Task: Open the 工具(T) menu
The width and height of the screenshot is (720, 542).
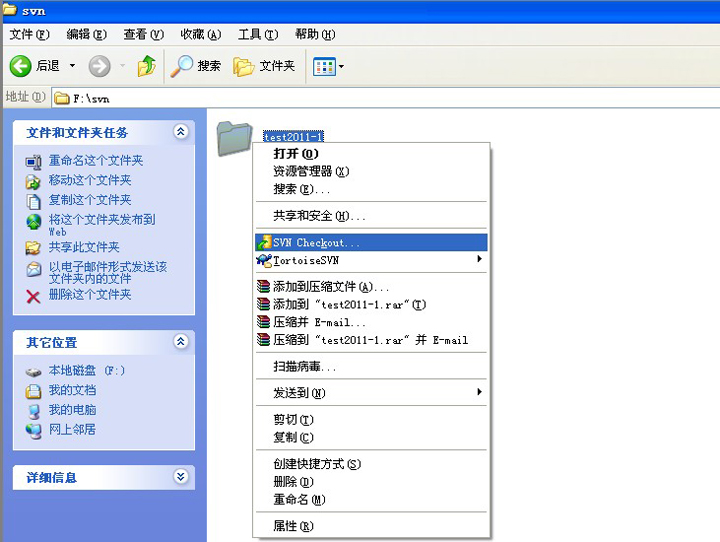Action: [258, 34]
